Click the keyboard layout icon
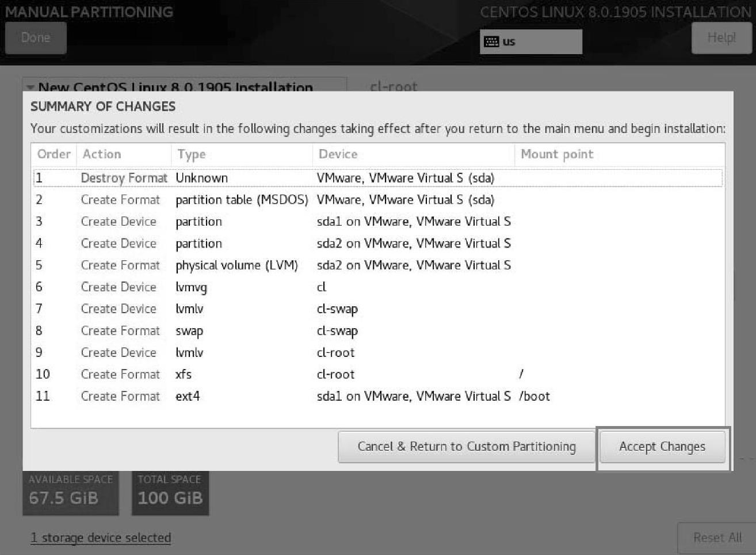756x555 pixels. coord(491,41)
